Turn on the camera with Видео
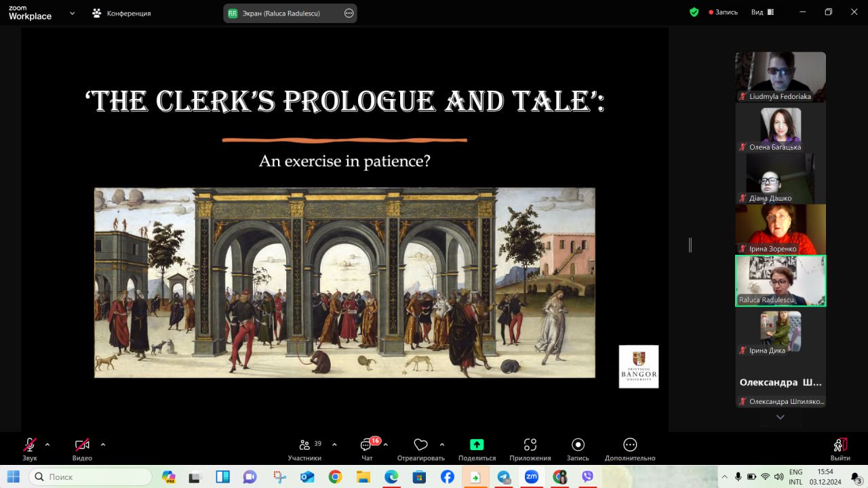The height and width of the screenshot is (488, 868). (82, 449)
